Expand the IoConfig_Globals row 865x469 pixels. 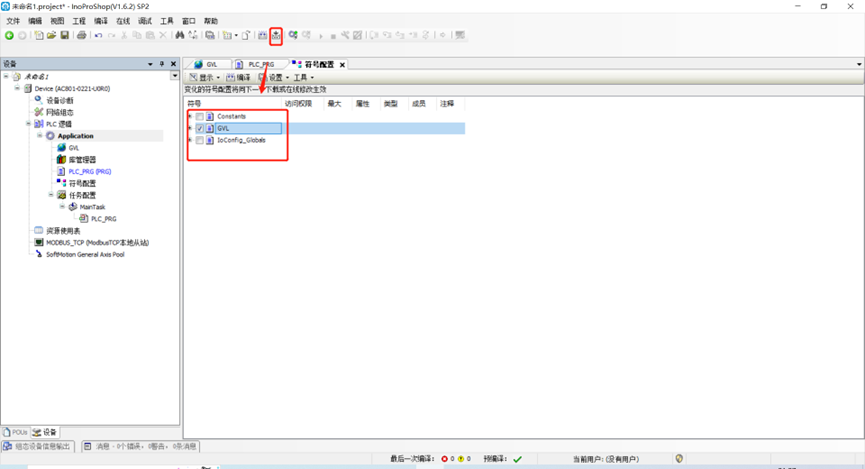(190, 140)
